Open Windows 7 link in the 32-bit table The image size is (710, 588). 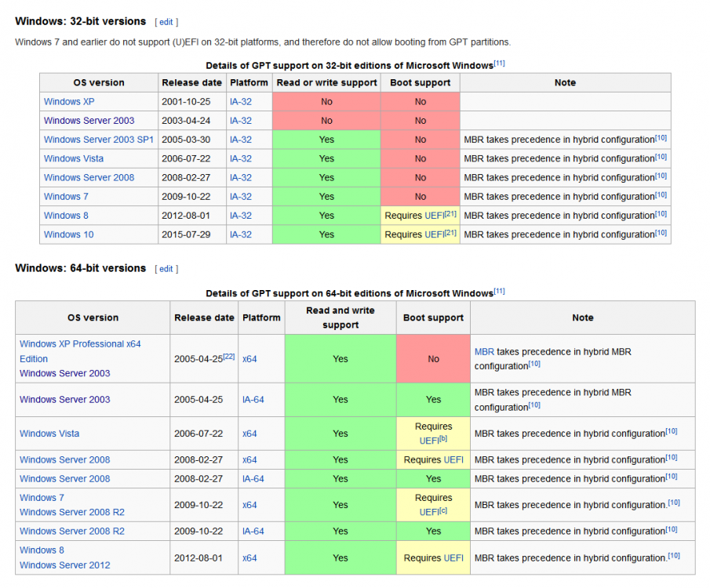66,197
